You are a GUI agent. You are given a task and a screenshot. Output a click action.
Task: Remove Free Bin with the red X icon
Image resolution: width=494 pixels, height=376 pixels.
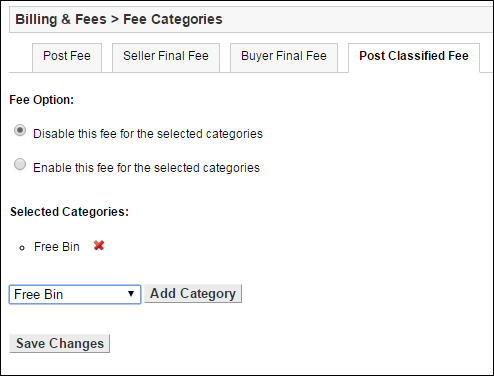pyautogui.click(x=99, y=246)
